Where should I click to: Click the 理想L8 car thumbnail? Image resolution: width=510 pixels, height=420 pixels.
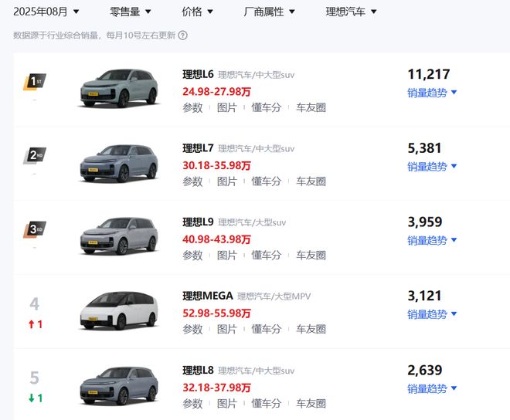tap(118, 384)
